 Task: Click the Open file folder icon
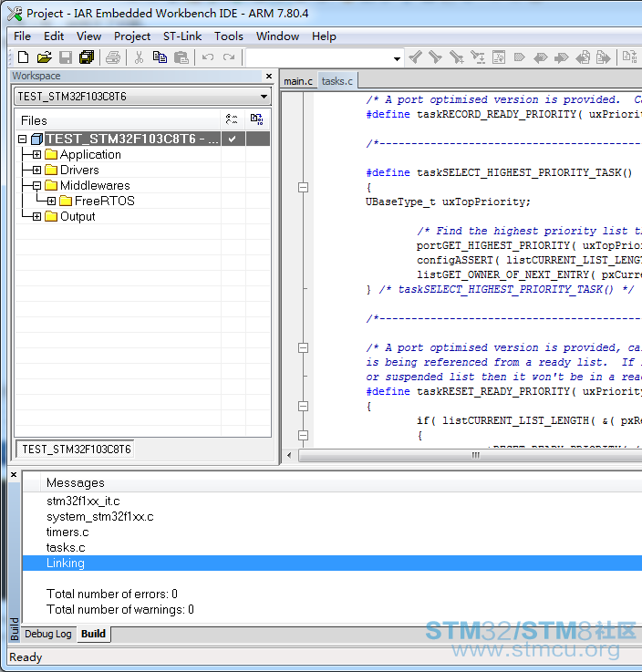(x=44, y=57)
